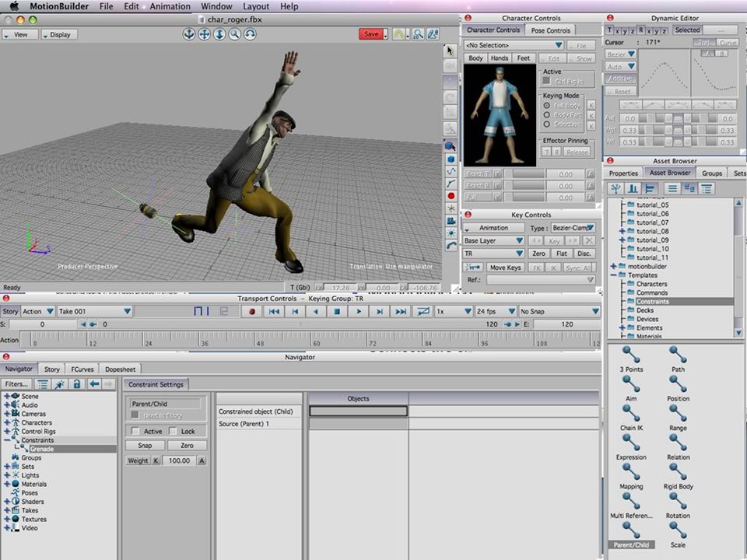Image resolution: width=747 pixels, height=560 pixels.
Task: Open the No Snap dropdown
Action: click(559, 311)
